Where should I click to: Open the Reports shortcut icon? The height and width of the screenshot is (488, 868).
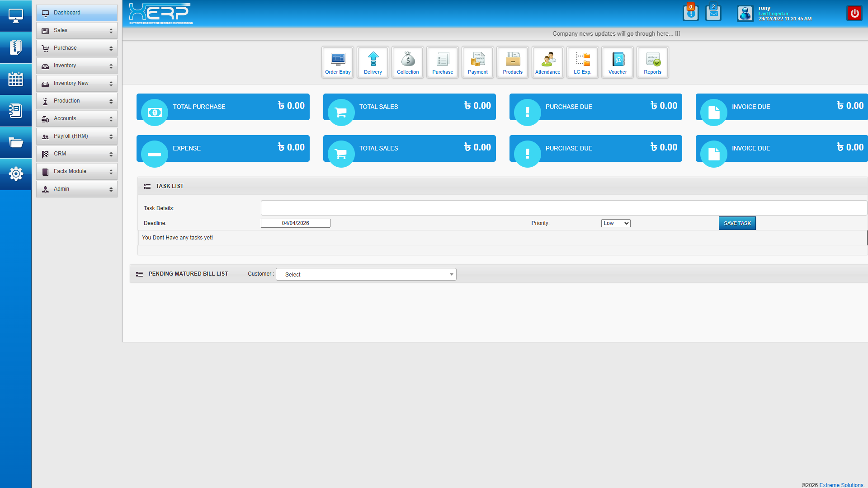(x=652, y=62)
